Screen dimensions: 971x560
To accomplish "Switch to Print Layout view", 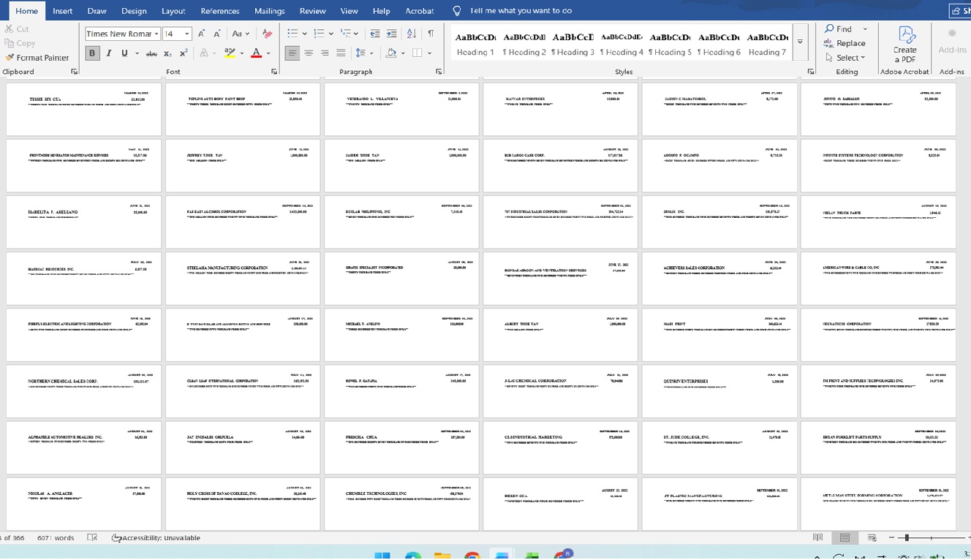I will pos(845,538).
